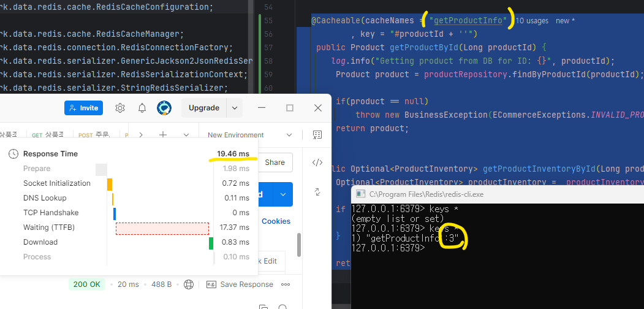644x309 pixels.
Task: Click the getProductById method name
Action: (x=424, y=47)
